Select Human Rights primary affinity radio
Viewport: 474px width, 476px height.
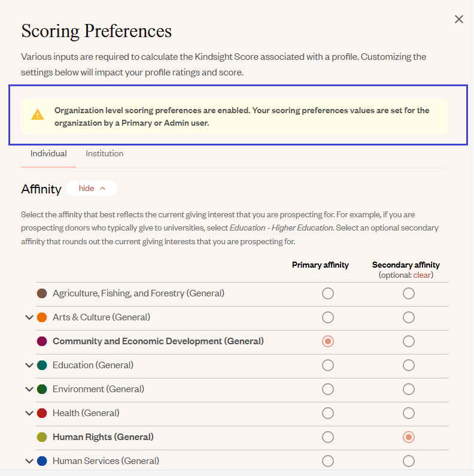pyautogui.click(x=328, y=437)
